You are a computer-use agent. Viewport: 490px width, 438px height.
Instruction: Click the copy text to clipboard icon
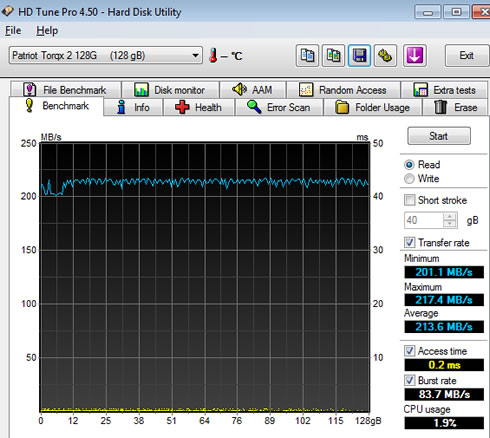pyautogui.click(x=307, y=55)
